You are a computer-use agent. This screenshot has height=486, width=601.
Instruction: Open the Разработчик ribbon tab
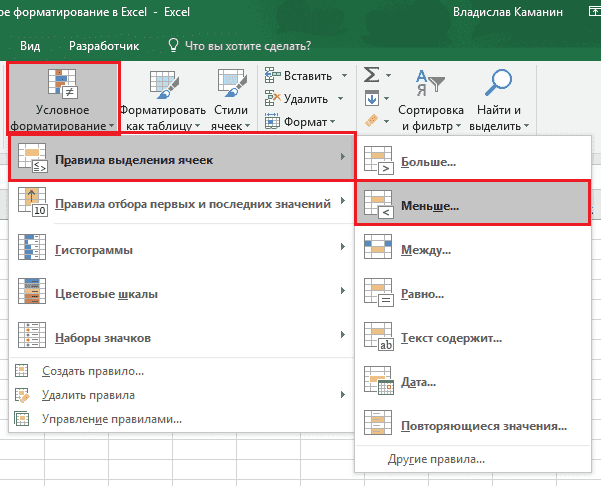point(104,46)
